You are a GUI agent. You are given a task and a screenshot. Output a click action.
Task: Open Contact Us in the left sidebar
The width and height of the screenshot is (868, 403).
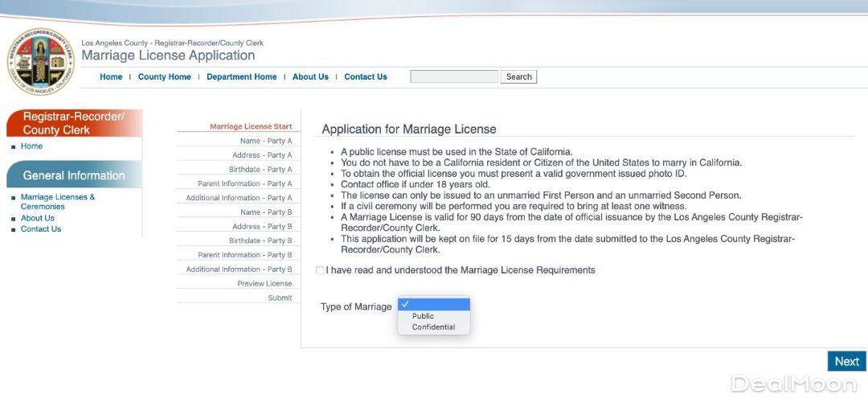(41, 229)
